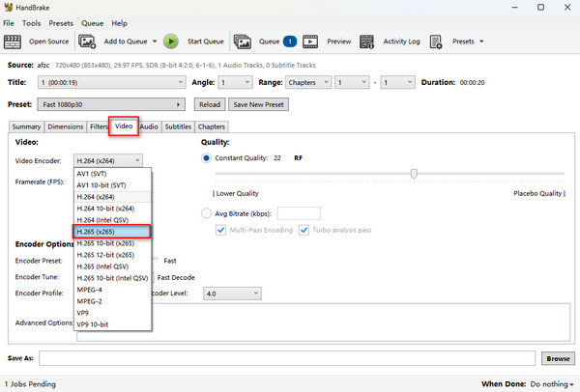This screenshot has width=580, height=392.
Task: Open the Add to Queue dropdown arrow
Action: click(155, 42)
